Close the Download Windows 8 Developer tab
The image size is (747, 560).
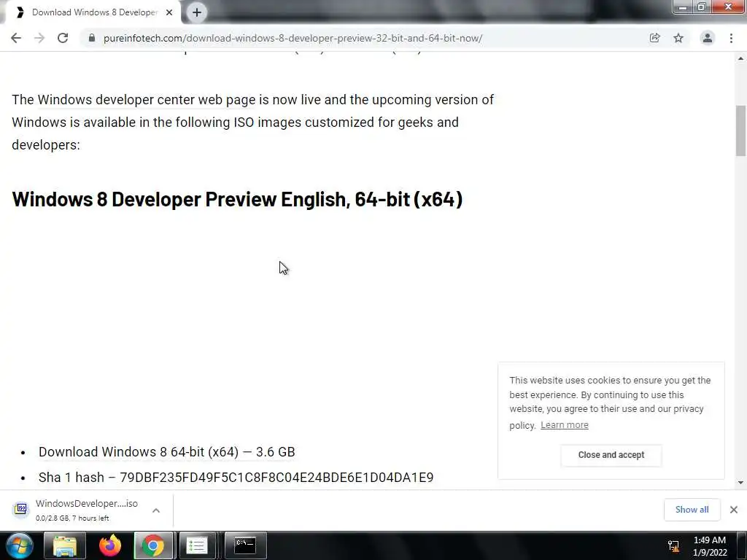(169, 12)
